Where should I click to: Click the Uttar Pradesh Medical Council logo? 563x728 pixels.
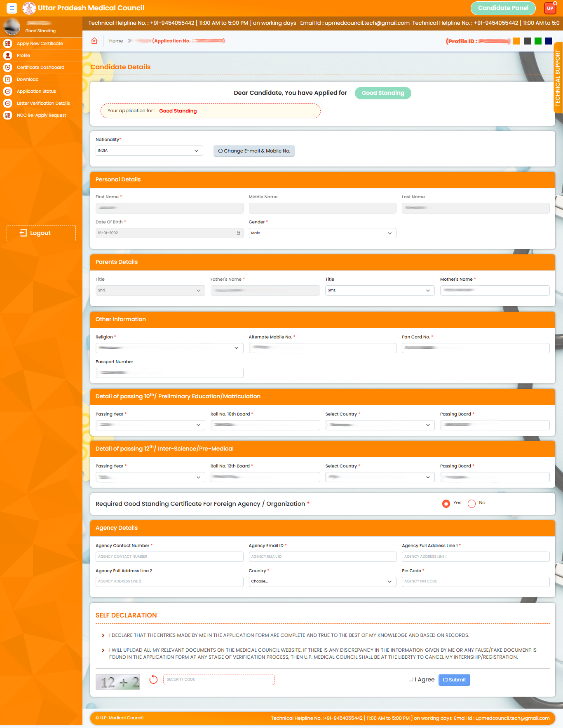(x=29, y=8)
